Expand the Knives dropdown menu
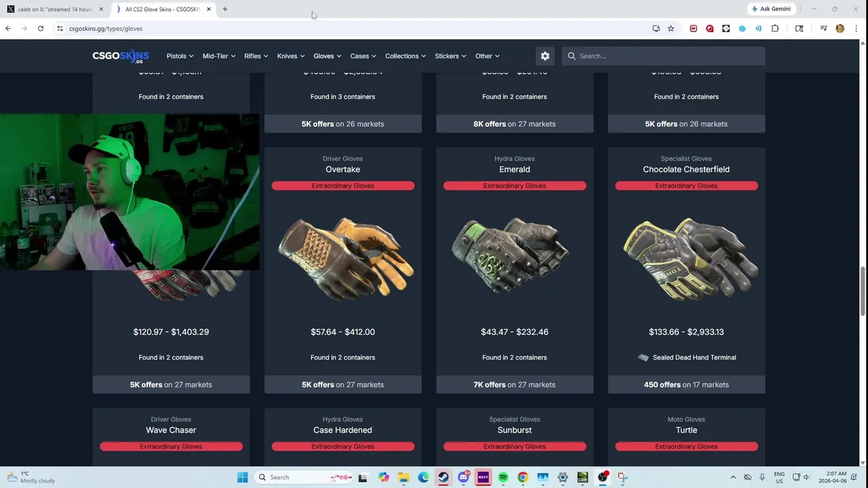 coord(291,56)
